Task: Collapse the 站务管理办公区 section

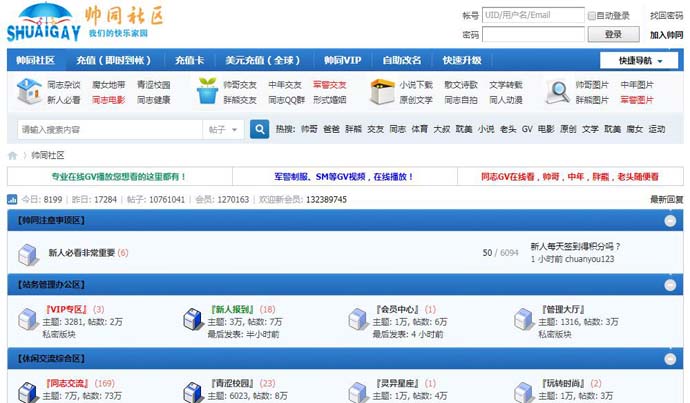Action: point(671,285)
